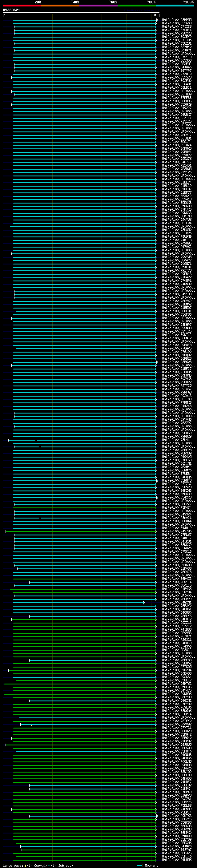
Task: Click the cyan bar for UniRef100_Q6EE83
Action: pyautogui.click(x=93, y=660)
